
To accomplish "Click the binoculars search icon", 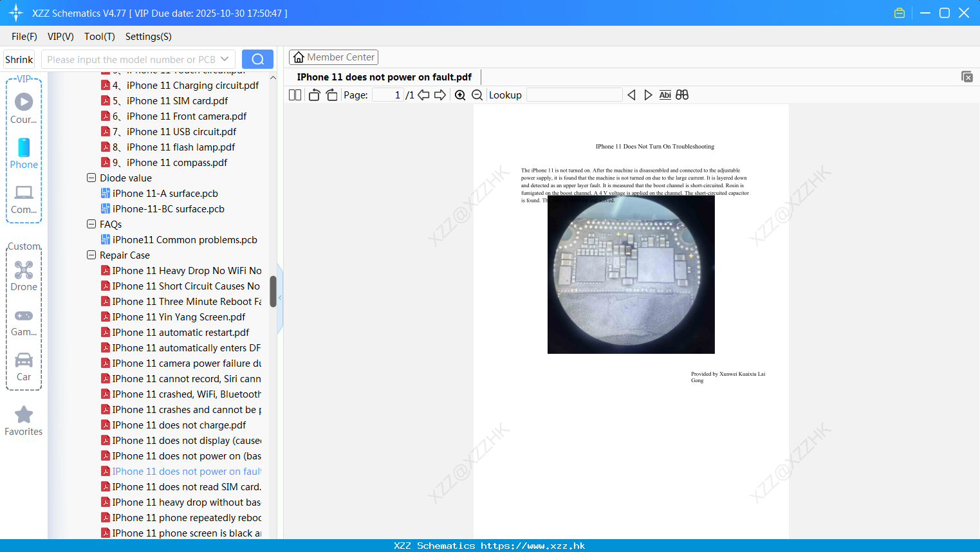I will point(682,95).
